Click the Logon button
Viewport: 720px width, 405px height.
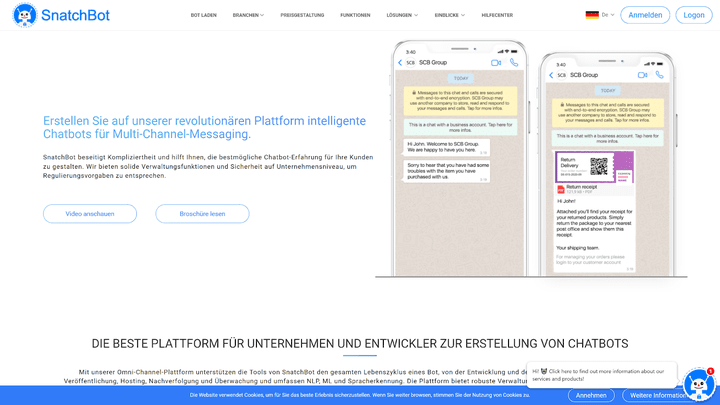pos(693,15)
